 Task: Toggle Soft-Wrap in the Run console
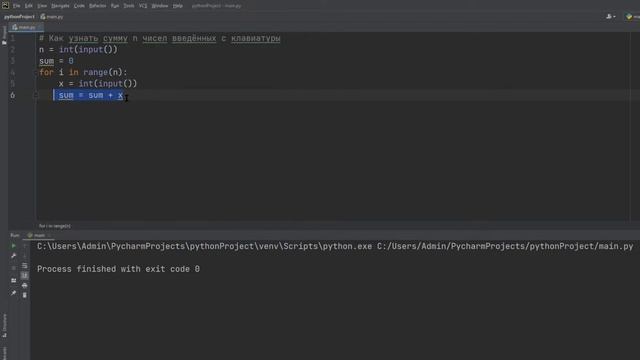[x=24, y=266]
